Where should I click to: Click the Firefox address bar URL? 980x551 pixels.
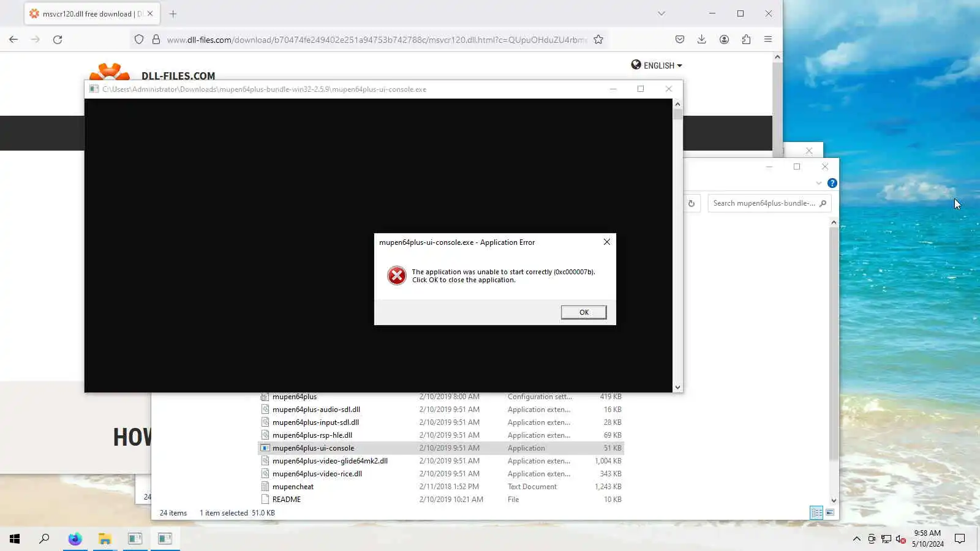click(x=377, y=40)
